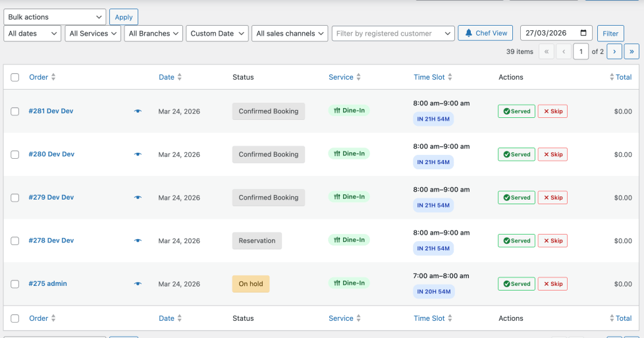Open the Bulk actions dropdown

tap(55, 17)
